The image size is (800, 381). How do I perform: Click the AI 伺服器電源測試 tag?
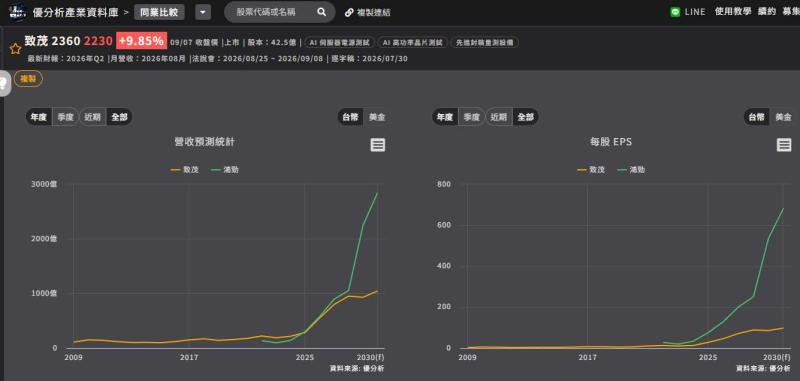coord(340,42)
